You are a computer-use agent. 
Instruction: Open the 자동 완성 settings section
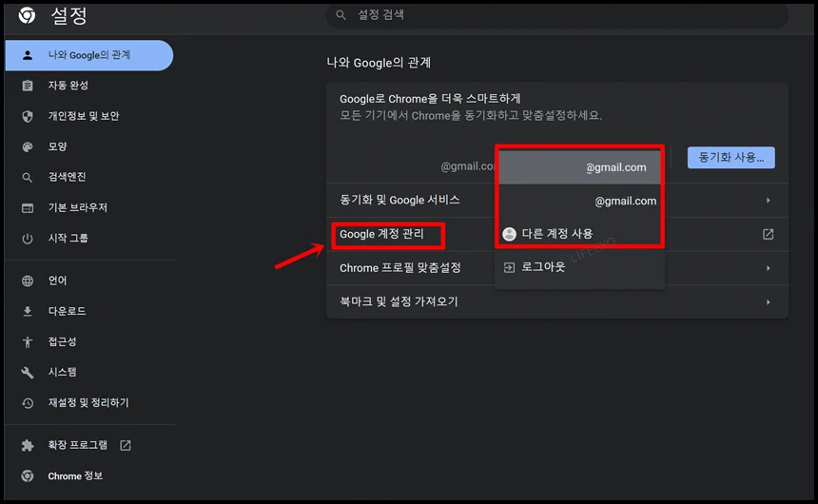click(88, 86)
